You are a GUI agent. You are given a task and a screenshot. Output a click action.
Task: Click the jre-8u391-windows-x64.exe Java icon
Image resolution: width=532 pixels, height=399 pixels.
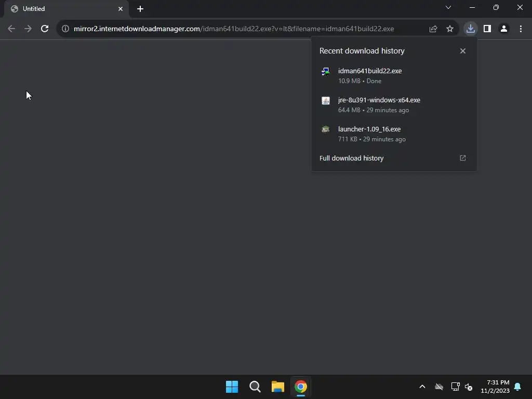click(x=325, y=101)
